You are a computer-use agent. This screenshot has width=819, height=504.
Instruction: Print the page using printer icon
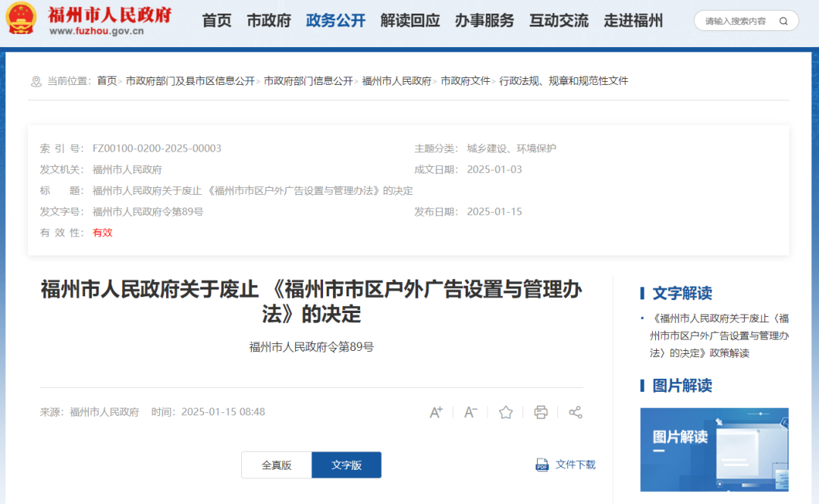pyautogui.click(x=541, y=412)
